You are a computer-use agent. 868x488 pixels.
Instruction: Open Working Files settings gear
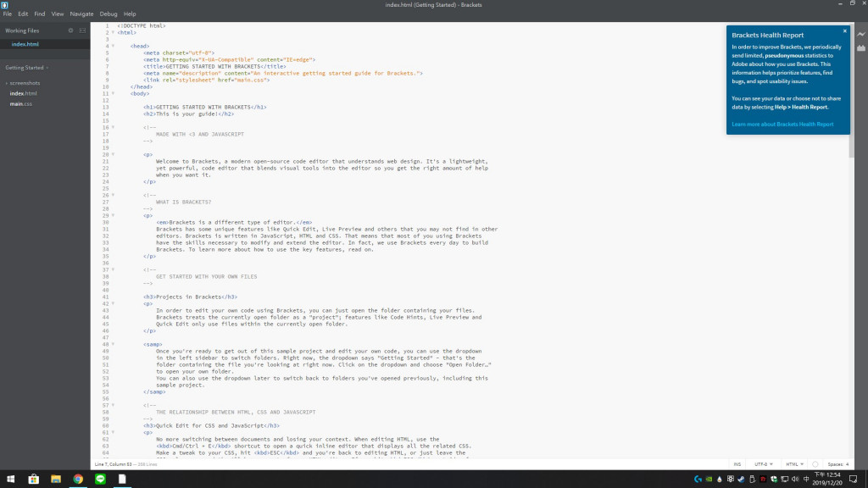point(71,30)
